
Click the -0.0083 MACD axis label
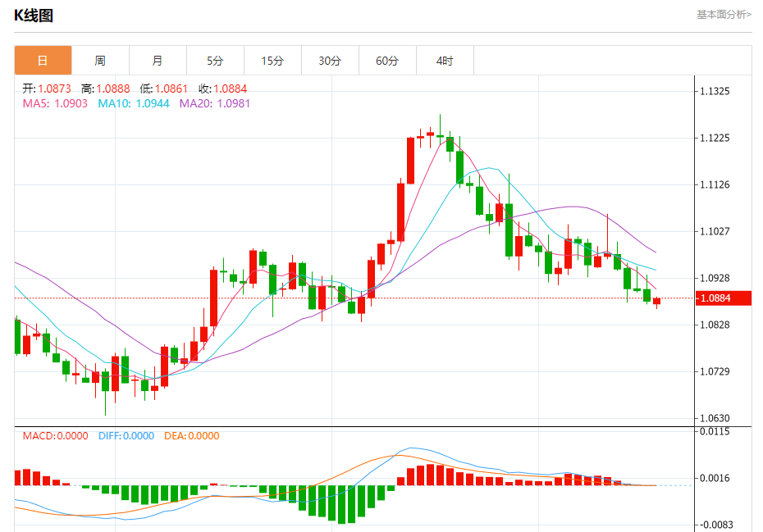tap(715, 525)
